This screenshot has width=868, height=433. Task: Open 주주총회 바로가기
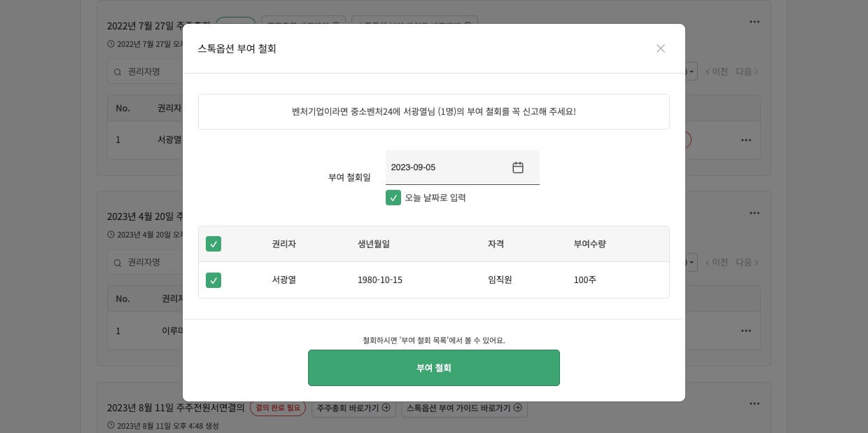pos(349,407)
